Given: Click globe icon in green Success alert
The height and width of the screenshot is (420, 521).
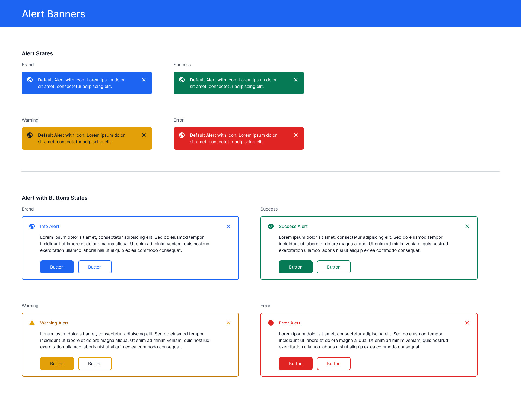Looking at the screenshot, I should (182, 80).
